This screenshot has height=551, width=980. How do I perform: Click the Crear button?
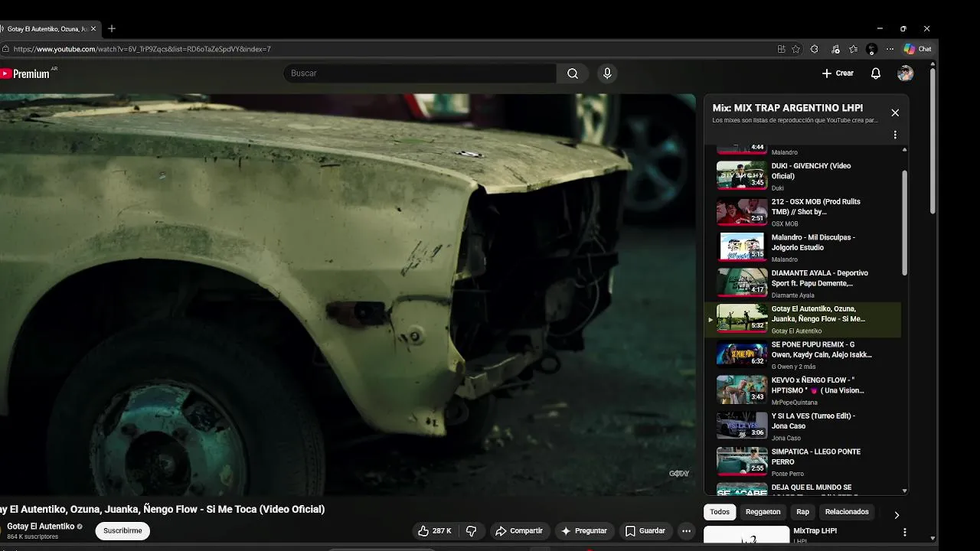coord(838,73)
